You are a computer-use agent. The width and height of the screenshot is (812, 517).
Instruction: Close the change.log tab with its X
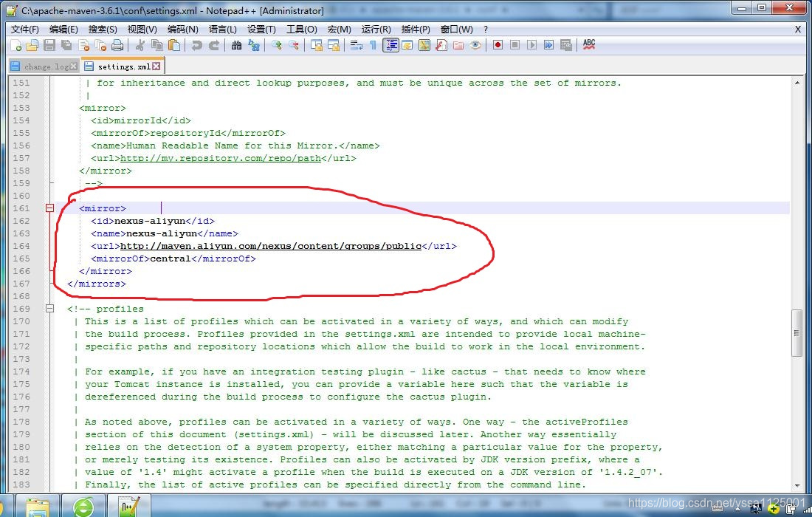[74, 66]
